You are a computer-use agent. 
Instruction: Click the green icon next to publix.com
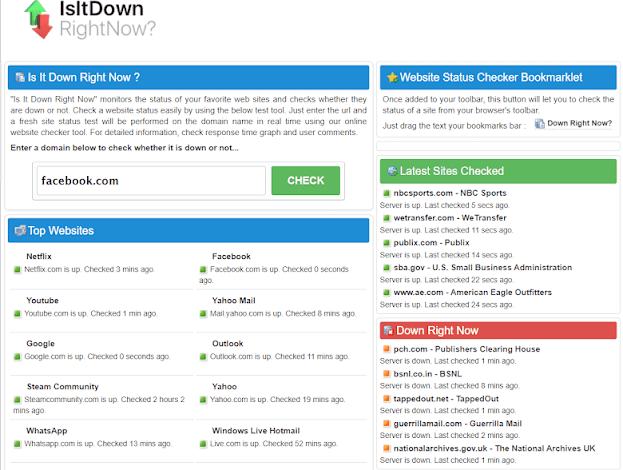click(x=386, y=243)
